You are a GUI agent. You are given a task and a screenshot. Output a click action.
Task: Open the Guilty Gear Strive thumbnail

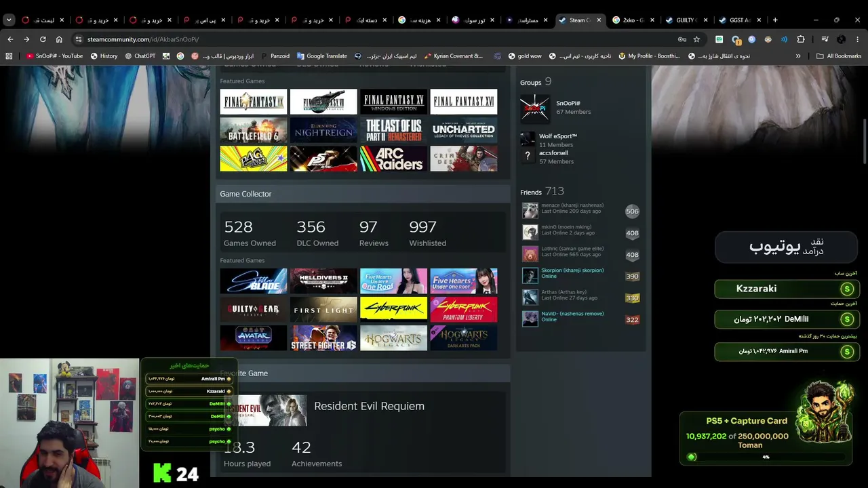click(254, 310)
